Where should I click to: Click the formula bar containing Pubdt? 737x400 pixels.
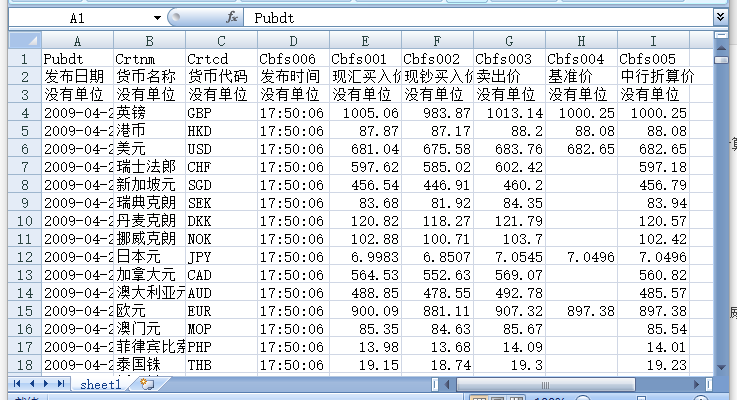click(479, 18)
